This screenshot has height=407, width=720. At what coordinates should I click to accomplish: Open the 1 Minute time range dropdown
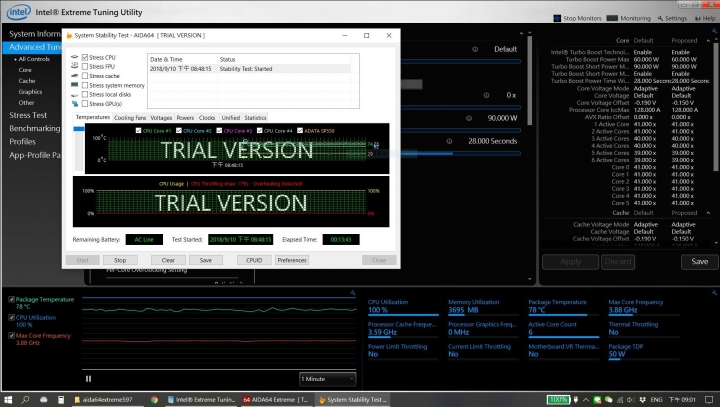click(327, 379)
